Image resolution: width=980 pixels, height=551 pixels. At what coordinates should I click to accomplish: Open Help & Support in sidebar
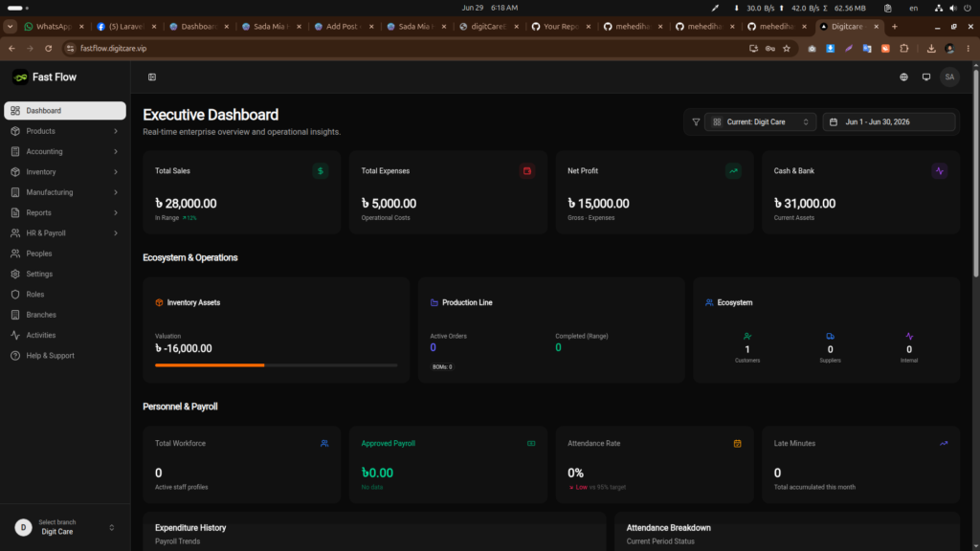coord(65,356)
